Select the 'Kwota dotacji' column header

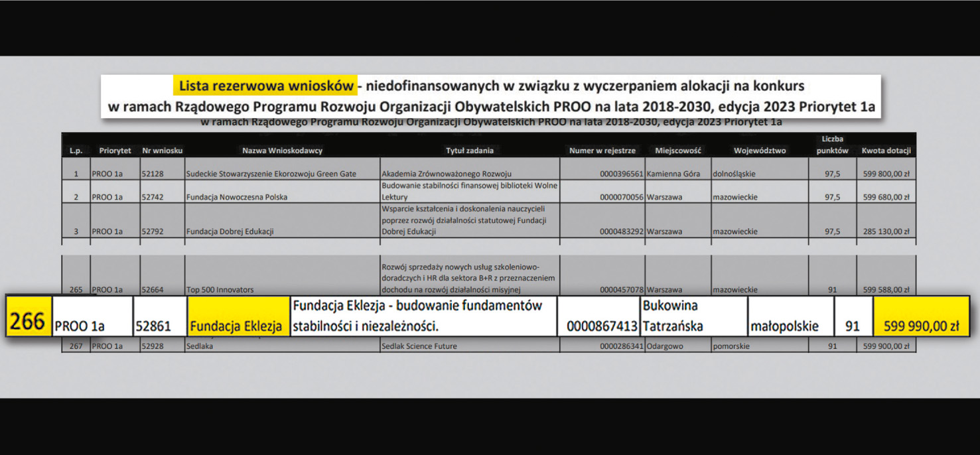click(886, 151)
